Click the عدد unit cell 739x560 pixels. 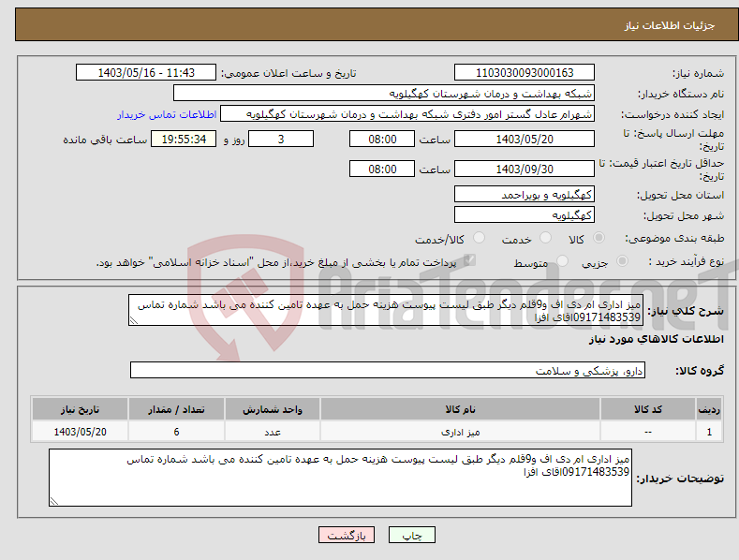click(x=273, y=432)
